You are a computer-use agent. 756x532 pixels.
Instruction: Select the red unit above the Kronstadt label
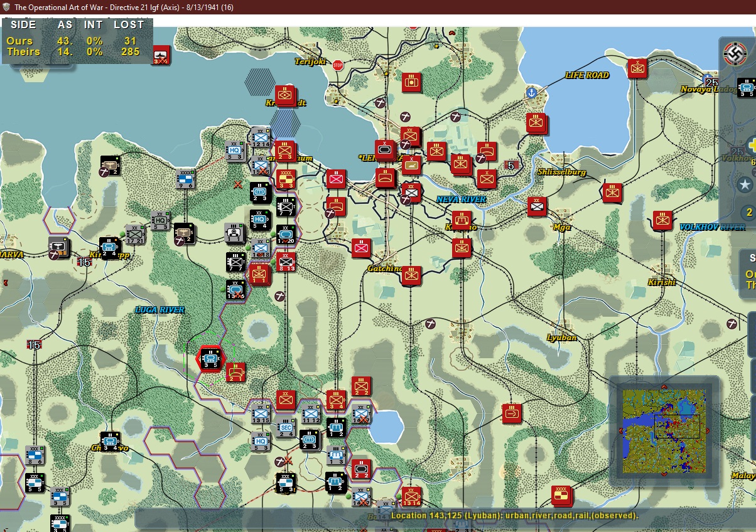tap(286, 95)
